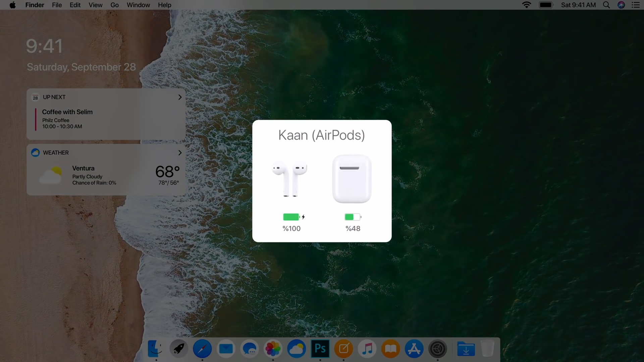
Task: Open System Preferences gear icon
Action: [438, 349]
